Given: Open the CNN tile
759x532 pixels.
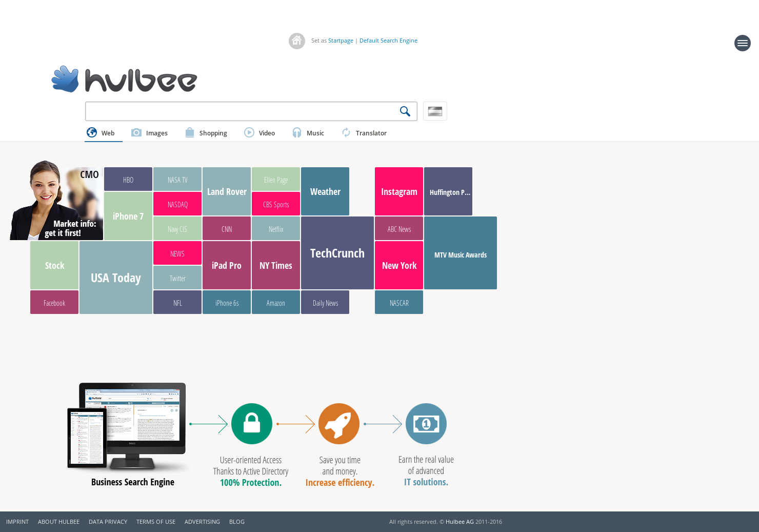Looking at the screenshot, I should pyautogui.click(x=227, y=228).
